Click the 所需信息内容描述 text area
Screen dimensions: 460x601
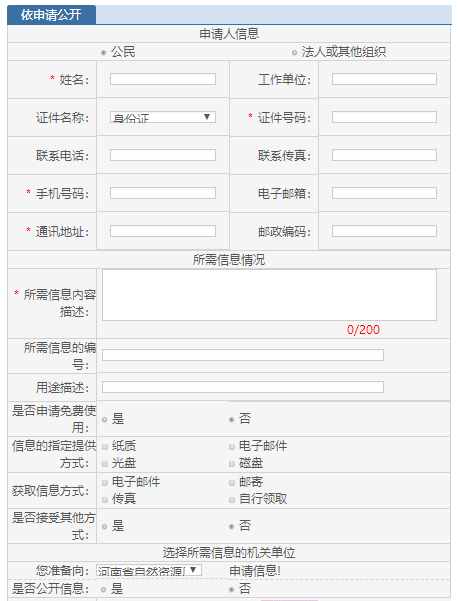[269, 295]
